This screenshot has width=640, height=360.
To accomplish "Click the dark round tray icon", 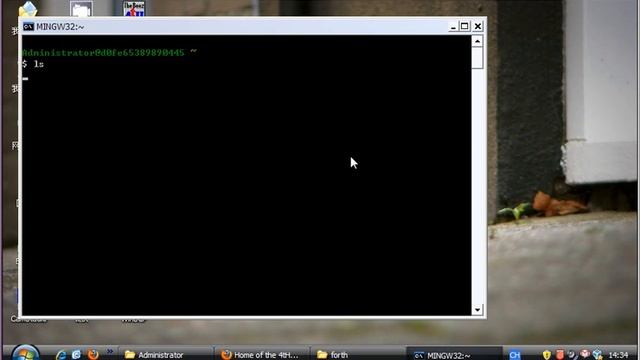I will pyautogui.click(x=572, y=354).
